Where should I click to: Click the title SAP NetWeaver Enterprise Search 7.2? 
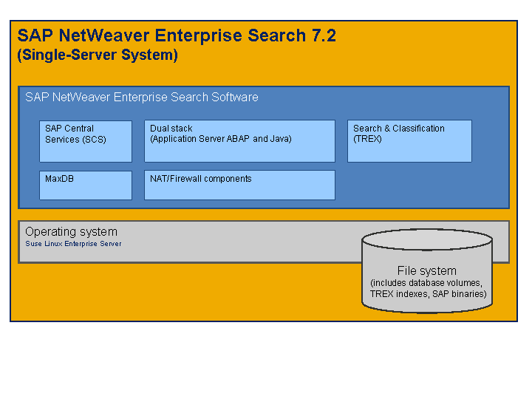(177, 35)
